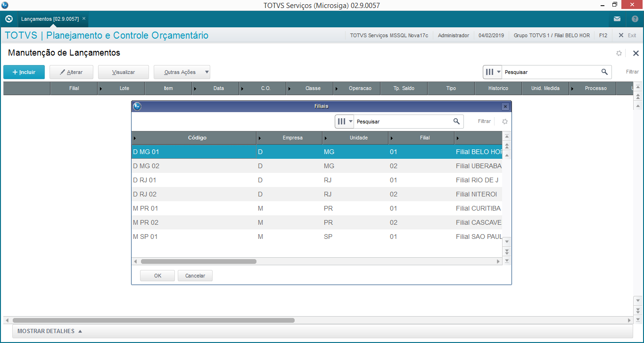Click Filial NITEROI cell
Screen dimensions: 644x343
coord(479,194)
